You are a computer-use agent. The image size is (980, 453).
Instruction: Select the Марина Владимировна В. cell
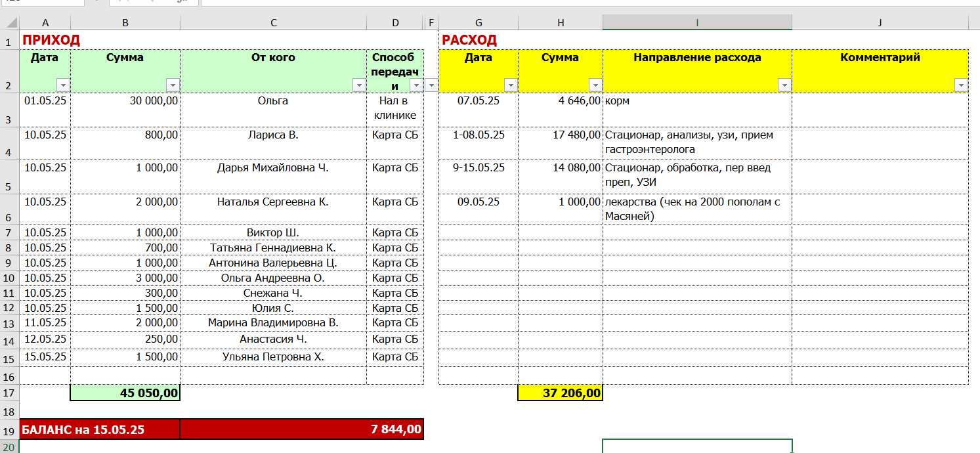click(273, 323)
